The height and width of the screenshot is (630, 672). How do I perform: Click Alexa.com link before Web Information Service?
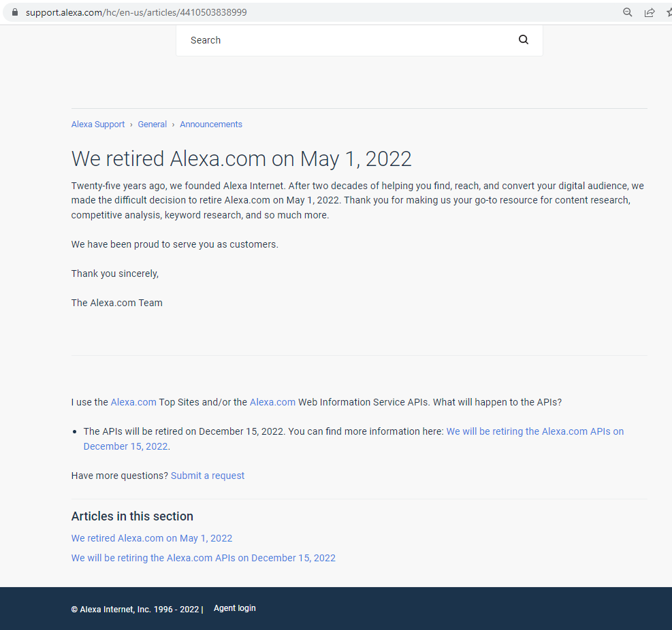pyautogui.click(x=272, y=402)
